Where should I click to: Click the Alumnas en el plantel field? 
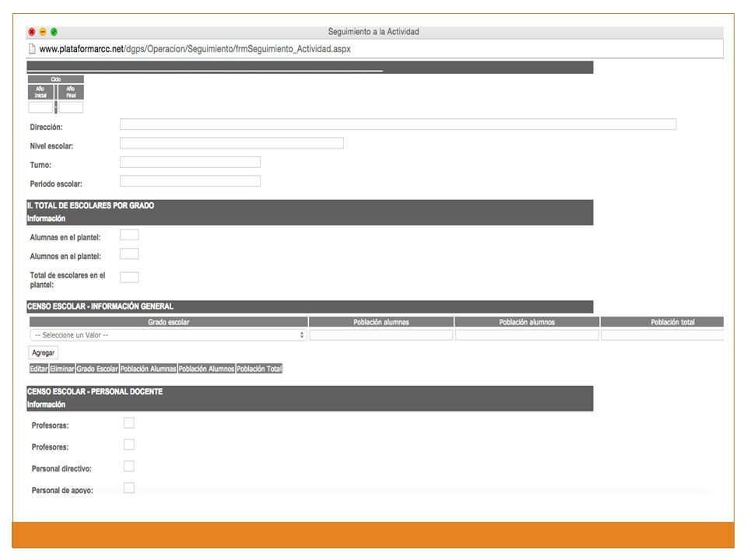click(129, 235)
